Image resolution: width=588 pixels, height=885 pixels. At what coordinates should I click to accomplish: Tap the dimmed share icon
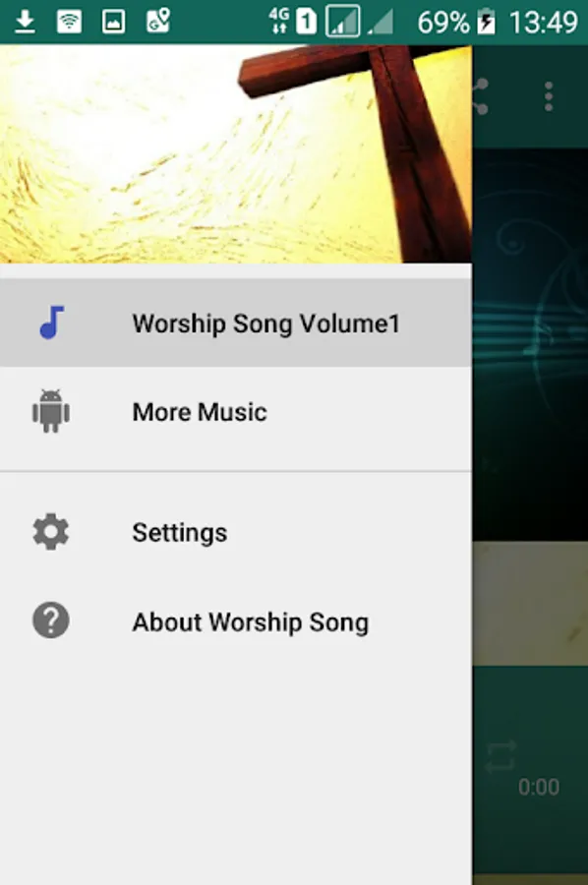(x=480, y=96)
